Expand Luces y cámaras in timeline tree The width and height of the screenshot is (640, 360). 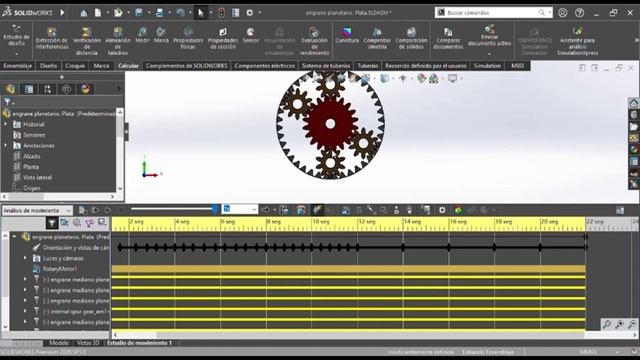[25, 258]
